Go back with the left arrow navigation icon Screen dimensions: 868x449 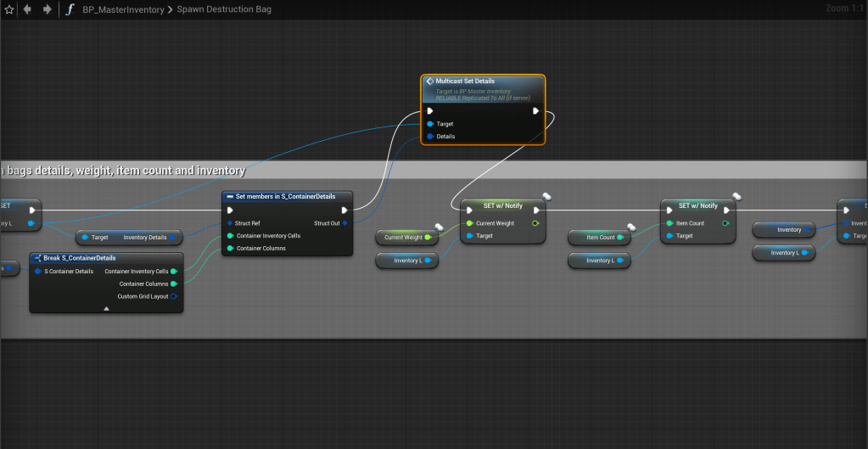28,9
